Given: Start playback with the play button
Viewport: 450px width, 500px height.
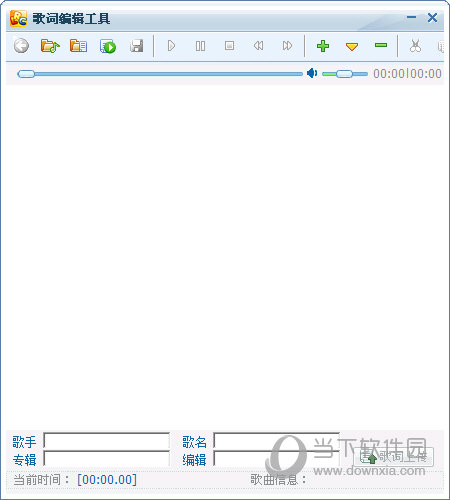Looking at the screenshot, I should (171, 46).
